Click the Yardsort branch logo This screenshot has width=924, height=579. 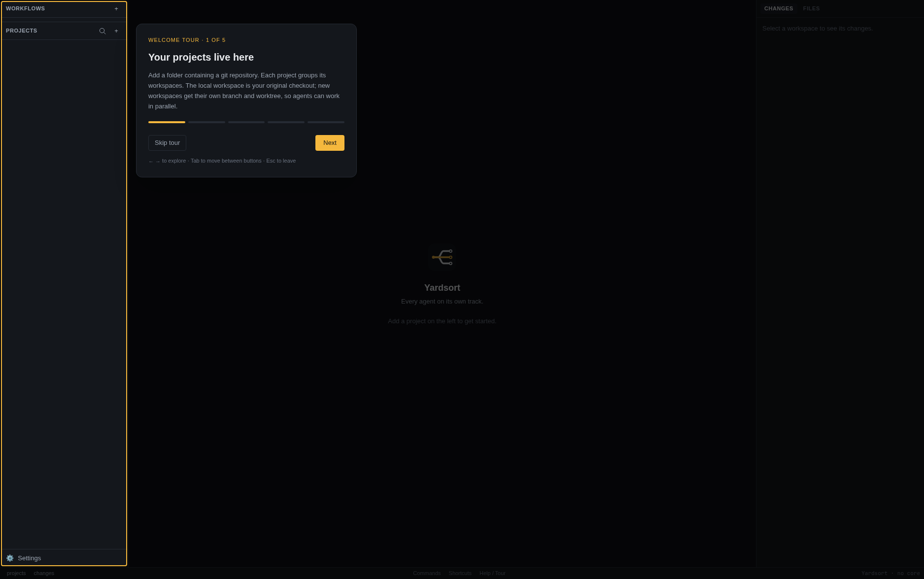[442, 257]
